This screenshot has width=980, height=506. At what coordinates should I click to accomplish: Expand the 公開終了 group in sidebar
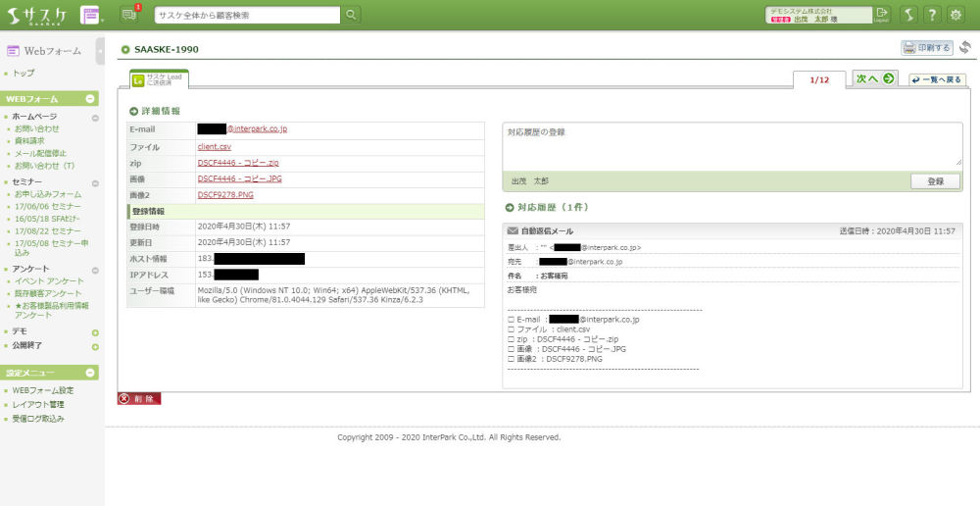point(95,345)
